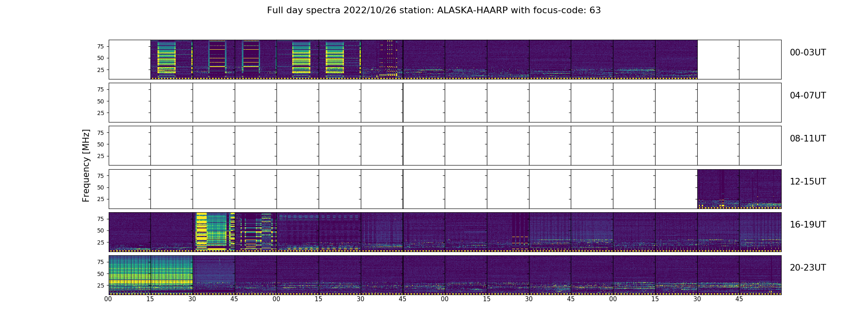Image resolution: width=868 pixels, height=331 pixels.
Task: Click the 75 tick of the 20-23UT row
Action: click(x=100, y=262)
